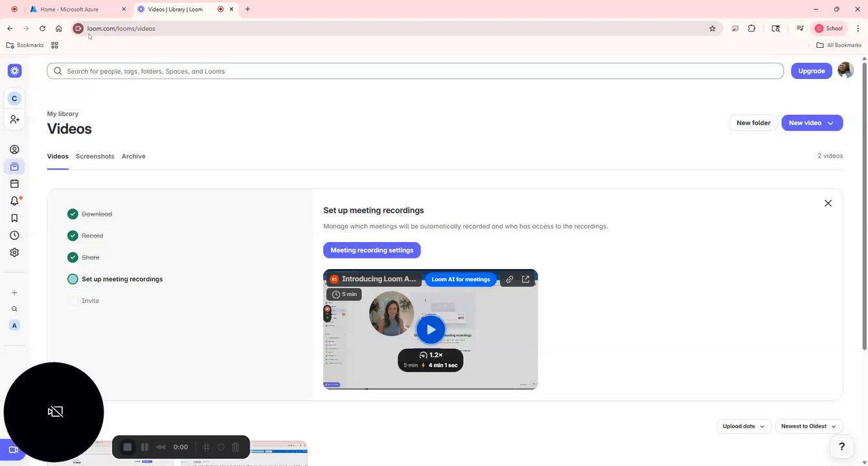
Task: Open the Chrome three-dot menu
Action: coord(858,28)
